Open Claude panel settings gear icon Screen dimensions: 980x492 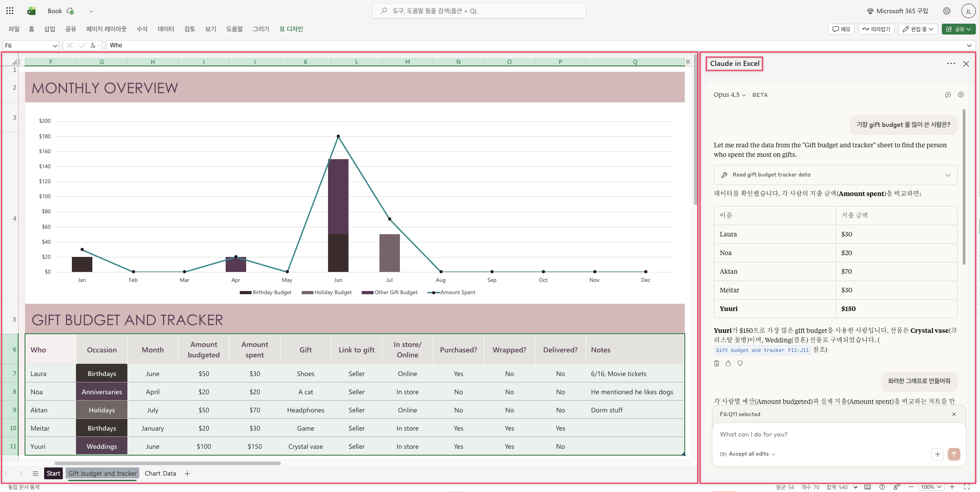click(x=960, y=95)
